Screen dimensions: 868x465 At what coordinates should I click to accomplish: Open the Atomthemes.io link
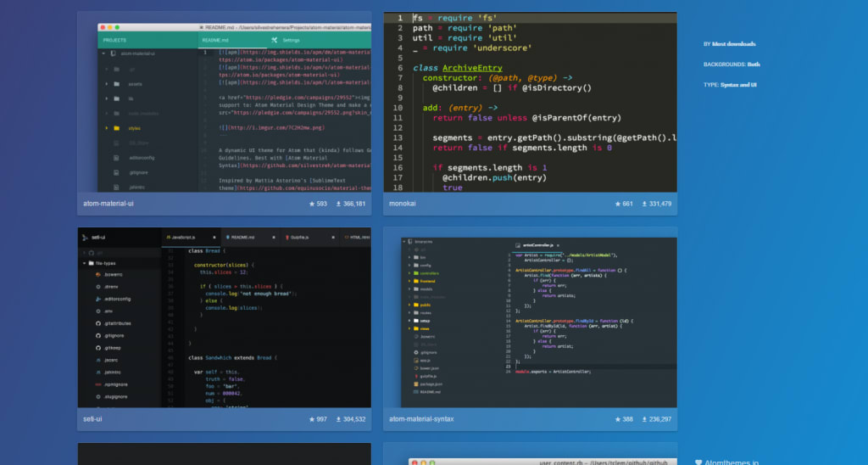coord(732,462)
